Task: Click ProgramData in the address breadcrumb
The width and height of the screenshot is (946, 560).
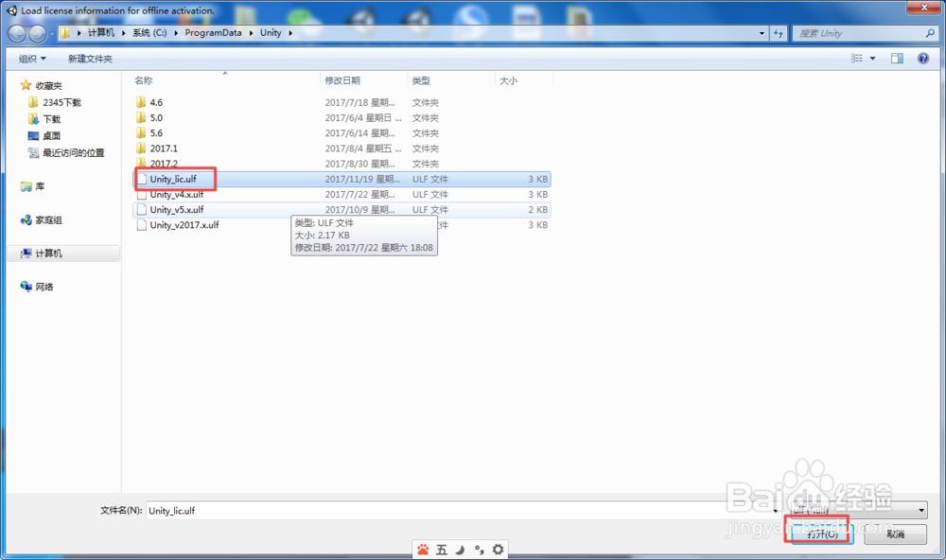Action: coord(213,32)
